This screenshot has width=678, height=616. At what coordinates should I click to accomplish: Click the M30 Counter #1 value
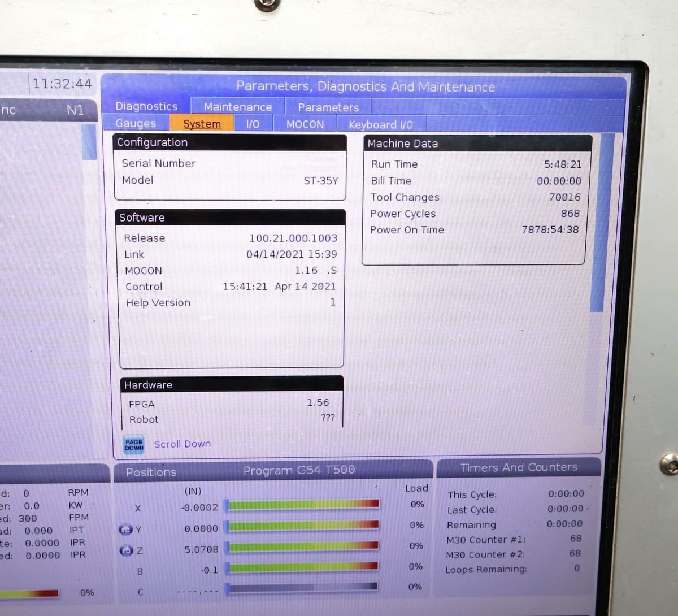[x=575, y=539]
